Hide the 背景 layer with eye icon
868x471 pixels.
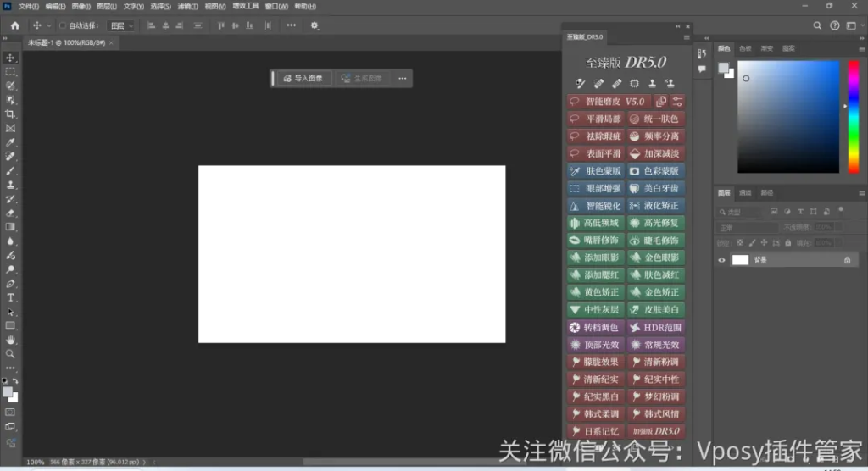click(x=721, y=260)
